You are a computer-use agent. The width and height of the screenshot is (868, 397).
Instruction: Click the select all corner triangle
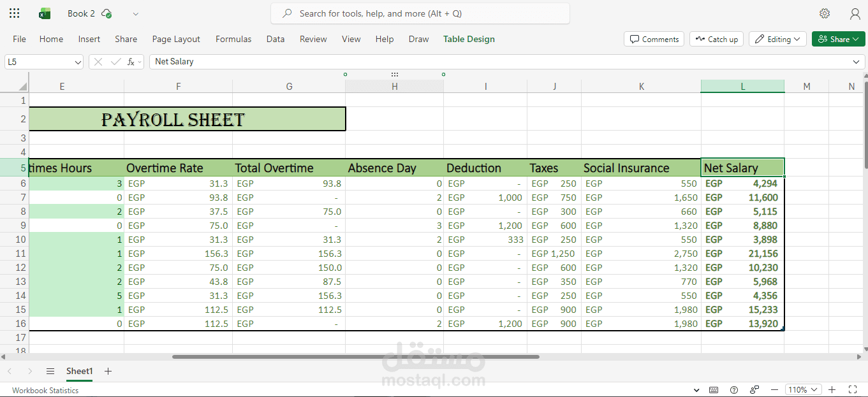pyautogui.click(x=23, y=86)
